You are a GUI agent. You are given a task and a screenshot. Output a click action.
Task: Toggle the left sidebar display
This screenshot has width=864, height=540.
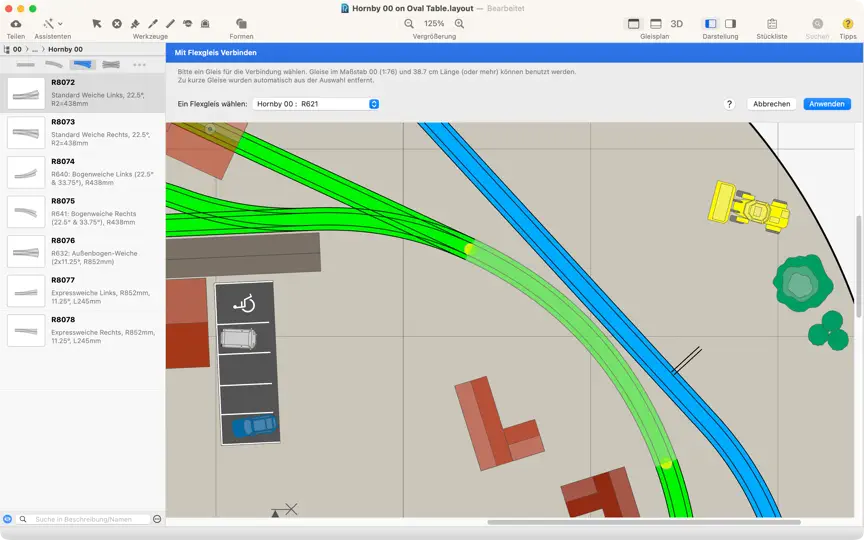pyautogui.click(x=711, y=24)
